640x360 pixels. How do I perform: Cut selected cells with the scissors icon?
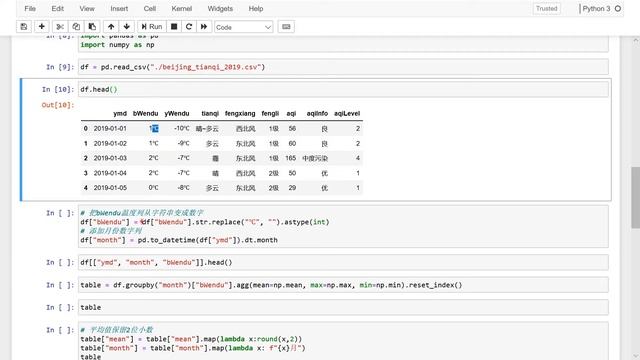pyautogui.click(x=60, y=27)
